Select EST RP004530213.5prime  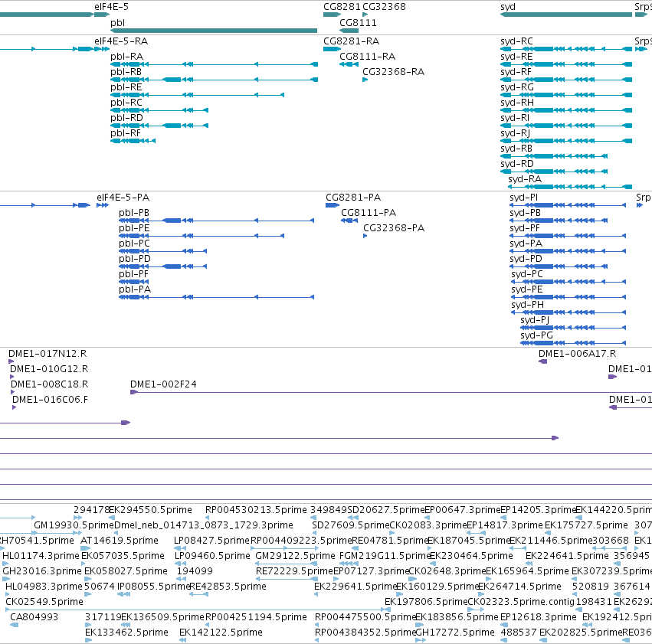click(x=208, y=518)
